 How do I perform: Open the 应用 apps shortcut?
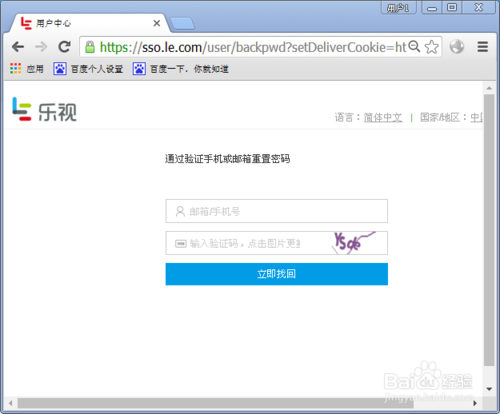27,69
